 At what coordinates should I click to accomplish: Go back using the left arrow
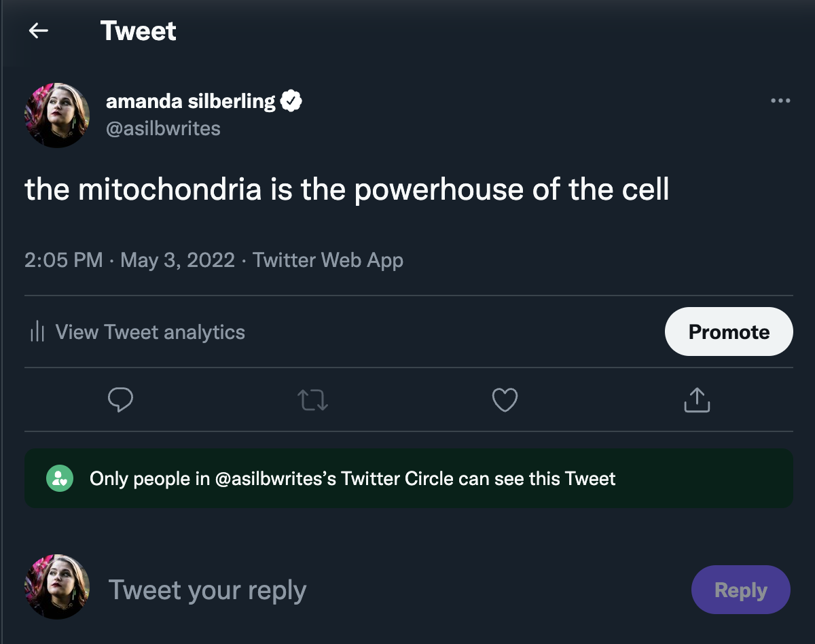(x=39, y=31)
